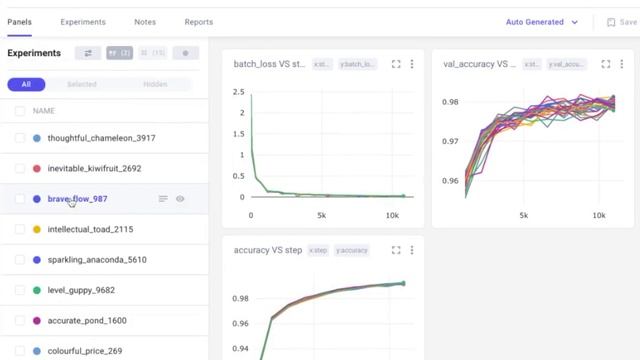Expand accuracy VS step chart to fullscreen
The width and height of the screenshot is (640, 360).
click(x=396, y=250)
